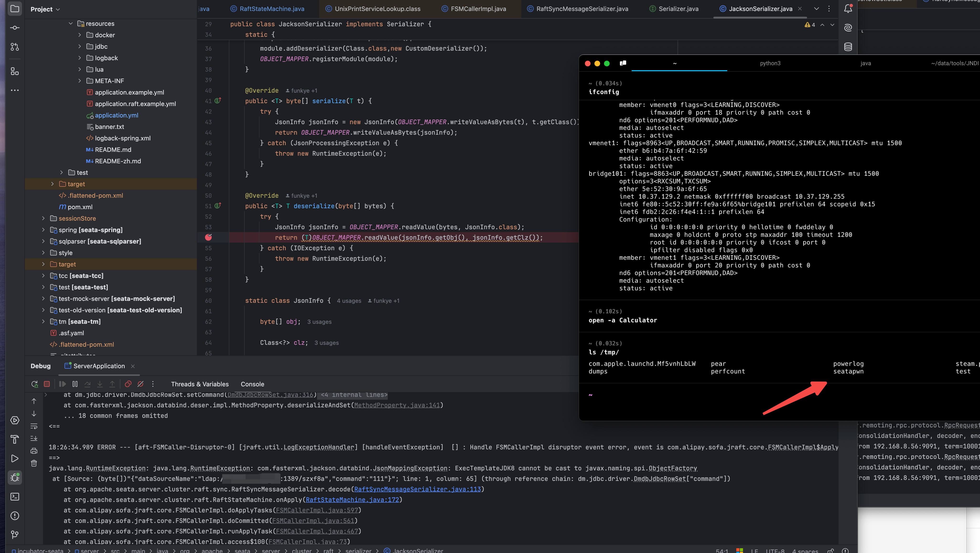Rerun the ServerApplication debug session
Viewport: 980px width, 553px height.
point(34,384)
